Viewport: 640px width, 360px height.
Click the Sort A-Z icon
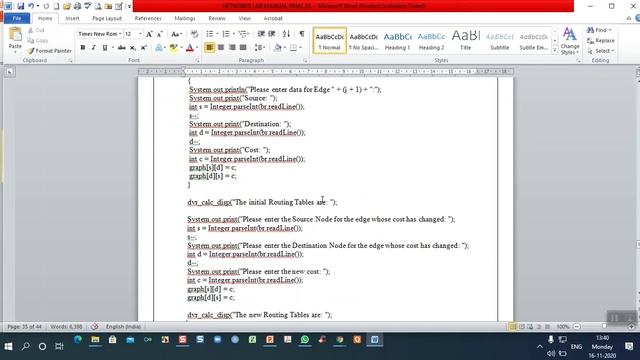pyautogui.click(x=286, y=34)
